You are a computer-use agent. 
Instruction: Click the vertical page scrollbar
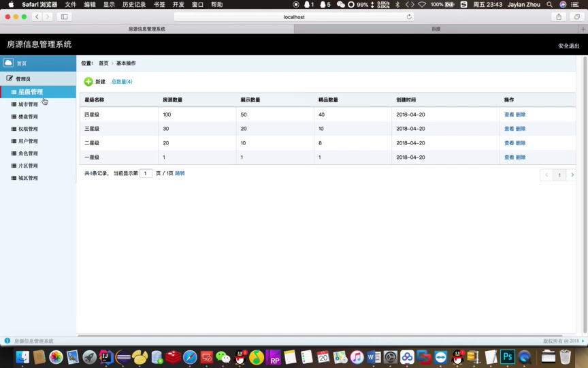pyautogui.click(x=585, y=194)
